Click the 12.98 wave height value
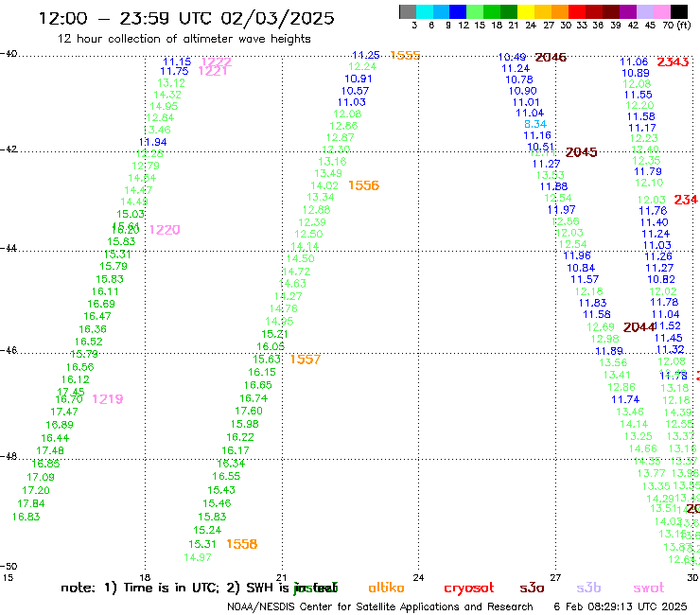Viewport: 700px width, 615px height. pos(604,339)
